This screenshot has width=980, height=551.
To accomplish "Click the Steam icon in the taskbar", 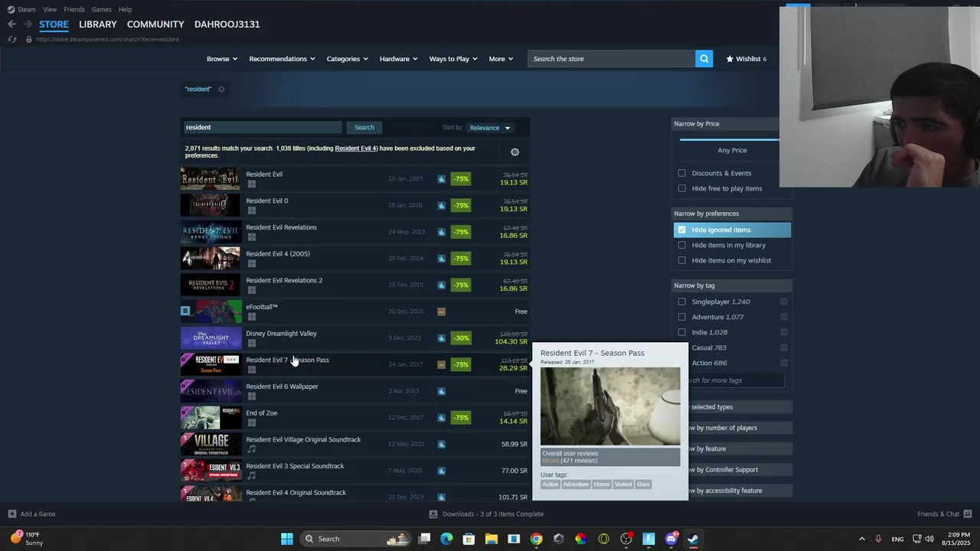I will tap(693, 539).
